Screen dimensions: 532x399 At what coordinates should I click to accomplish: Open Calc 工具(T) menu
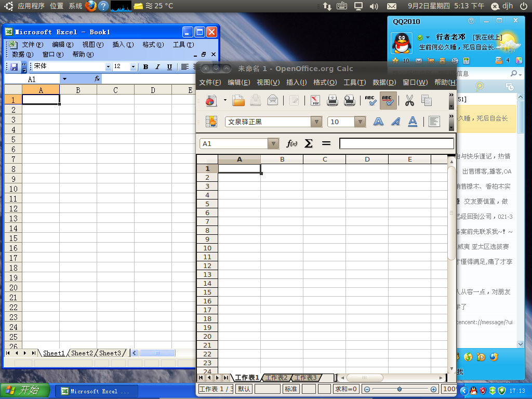[x=354, y=82]
